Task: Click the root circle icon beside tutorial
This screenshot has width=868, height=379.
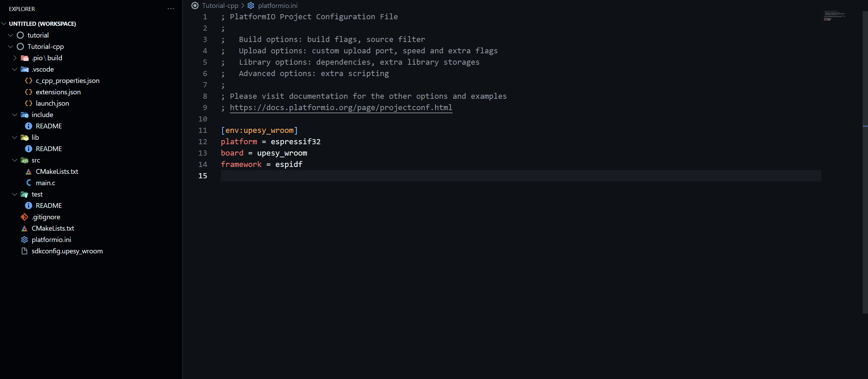Action: coord(20,35)
